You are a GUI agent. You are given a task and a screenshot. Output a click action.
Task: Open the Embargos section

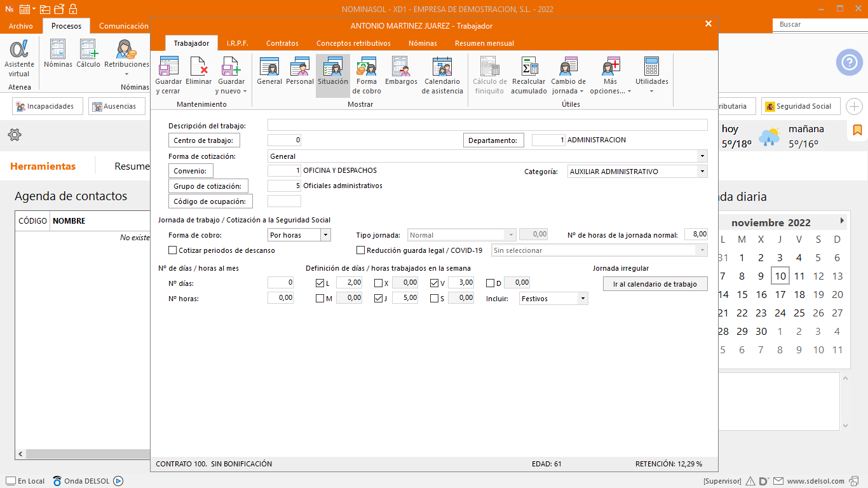(x=401, y=67)
